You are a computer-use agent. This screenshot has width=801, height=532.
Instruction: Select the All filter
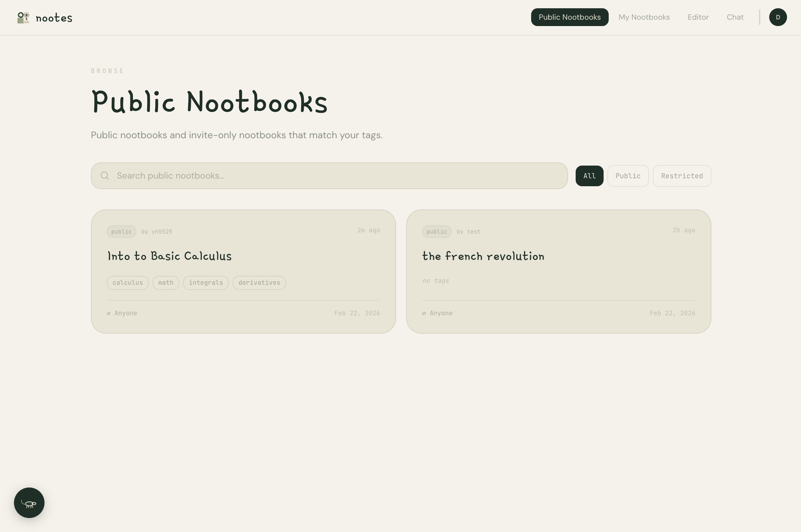[x=589, y=176]
